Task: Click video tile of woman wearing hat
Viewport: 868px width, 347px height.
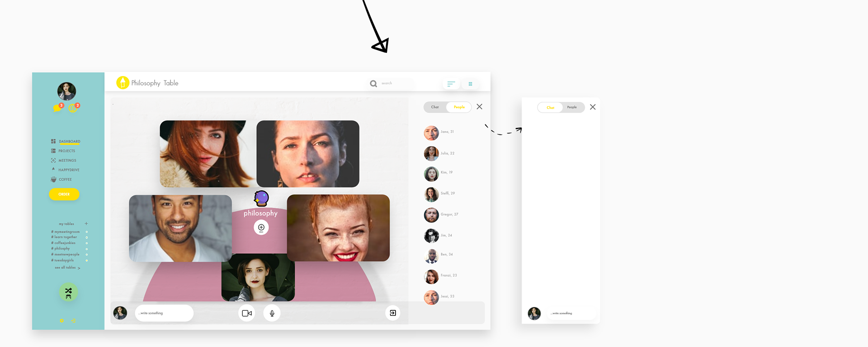Action: pyautogui.click(x=258, y=277)
